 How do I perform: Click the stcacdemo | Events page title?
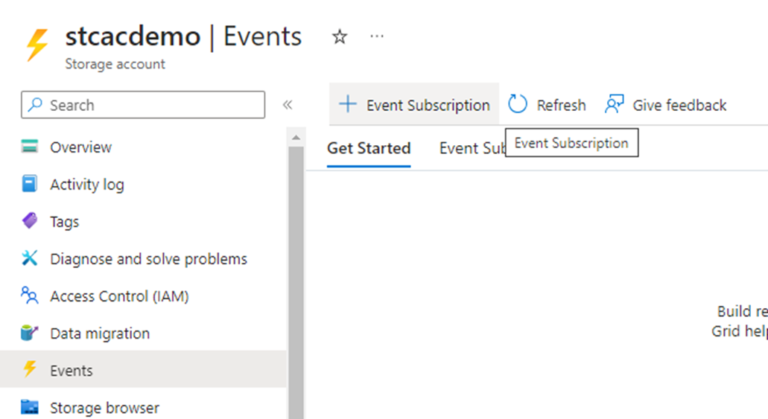tap(184, 36)
